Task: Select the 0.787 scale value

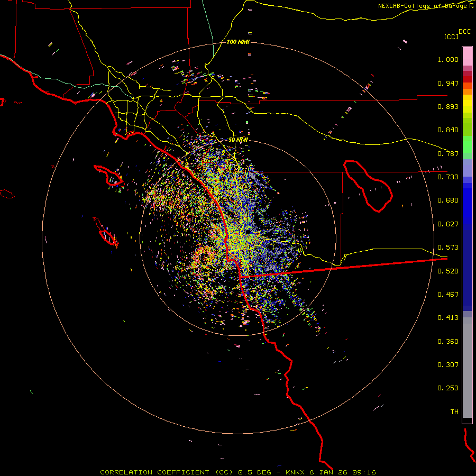Action: tap(448, 153)
